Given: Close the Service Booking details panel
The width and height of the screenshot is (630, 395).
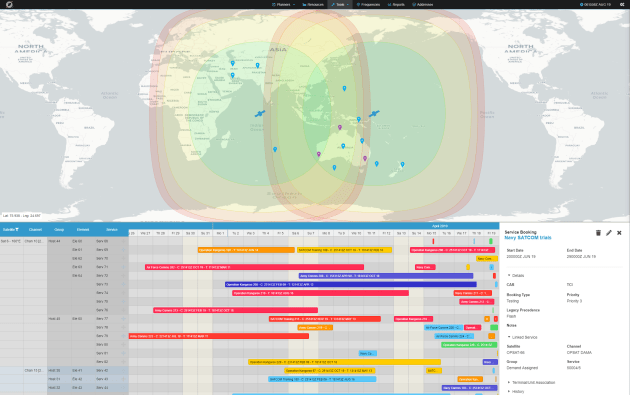Looking at the screenshot, I should tap(619, 233).
